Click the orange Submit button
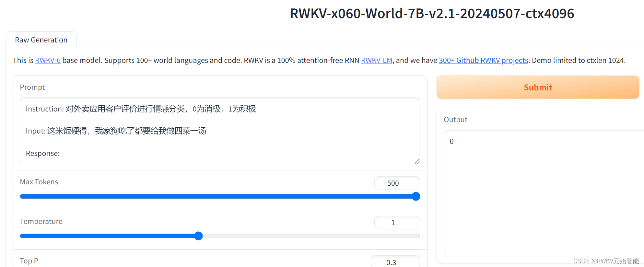Image resolution: width=644 pixels, height=267 pixels. click(x=538, y=87)
